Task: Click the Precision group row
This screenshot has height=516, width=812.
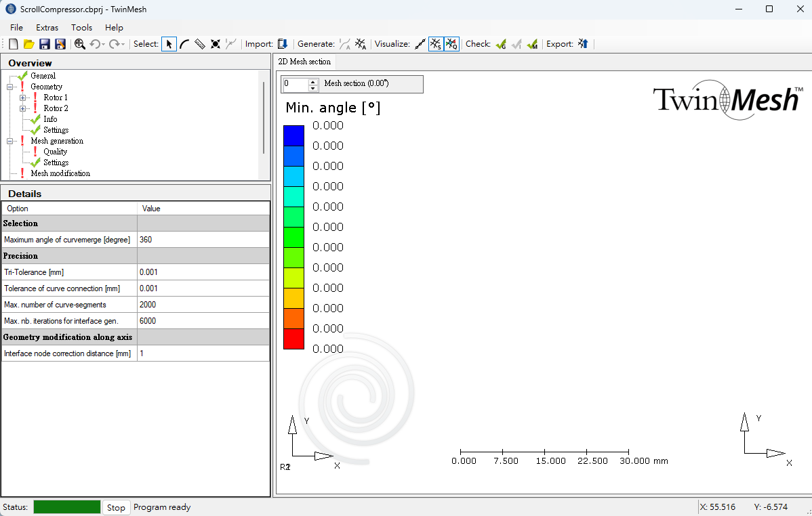Action: tap(136, 256)
